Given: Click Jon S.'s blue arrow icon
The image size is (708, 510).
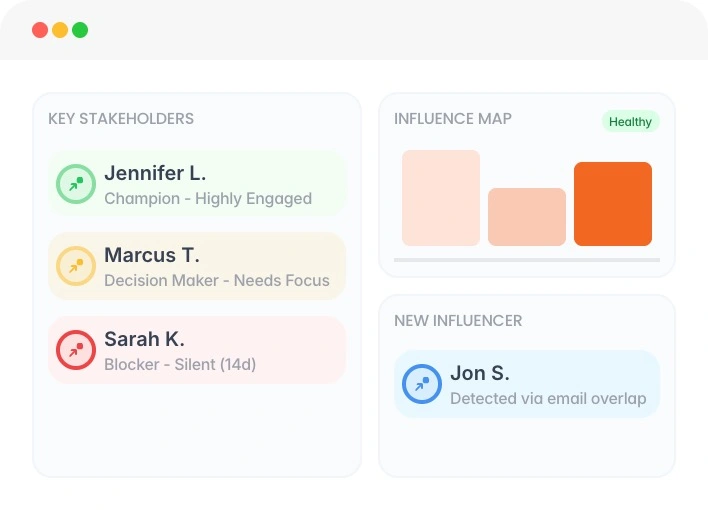Looking at the screenshot, I should click(421, 384).
